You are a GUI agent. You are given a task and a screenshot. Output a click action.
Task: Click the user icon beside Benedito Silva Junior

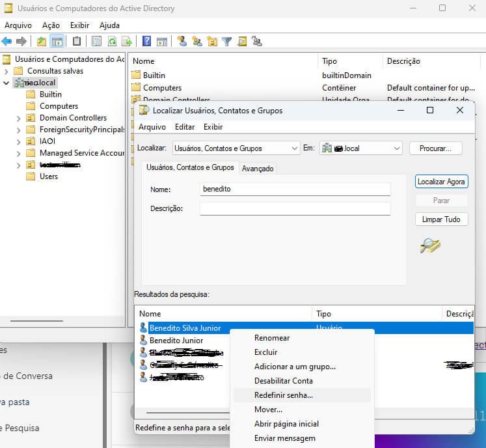[143, 328]
